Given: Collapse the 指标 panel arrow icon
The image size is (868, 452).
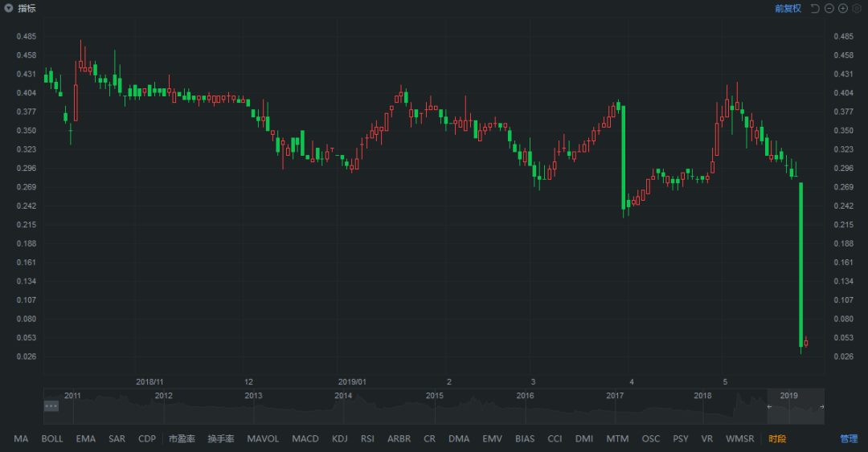Looking at the screenshot, I should [8, 8].
